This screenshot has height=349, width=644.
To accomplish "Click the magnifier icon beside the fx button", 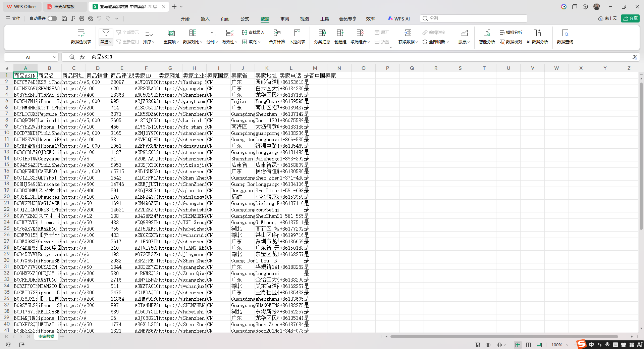I will pos(72,57).
